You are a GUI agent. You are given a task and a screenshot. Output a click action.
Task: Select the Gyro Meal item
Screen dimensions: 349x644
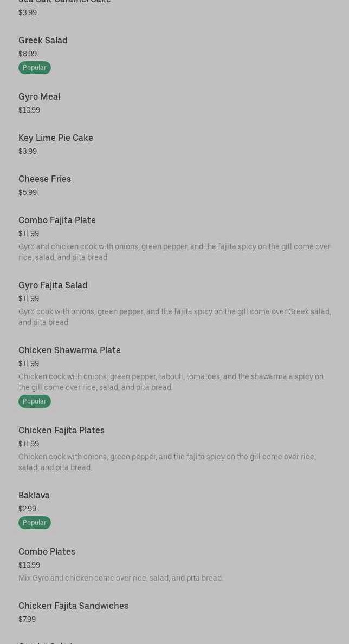pos(39,97)
